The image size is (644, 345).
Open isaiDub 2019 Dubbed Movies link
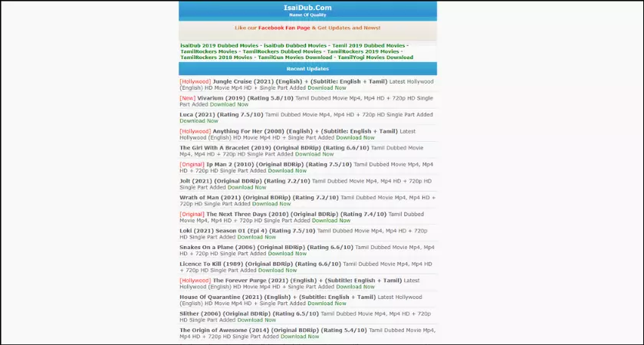click(219, 45)
